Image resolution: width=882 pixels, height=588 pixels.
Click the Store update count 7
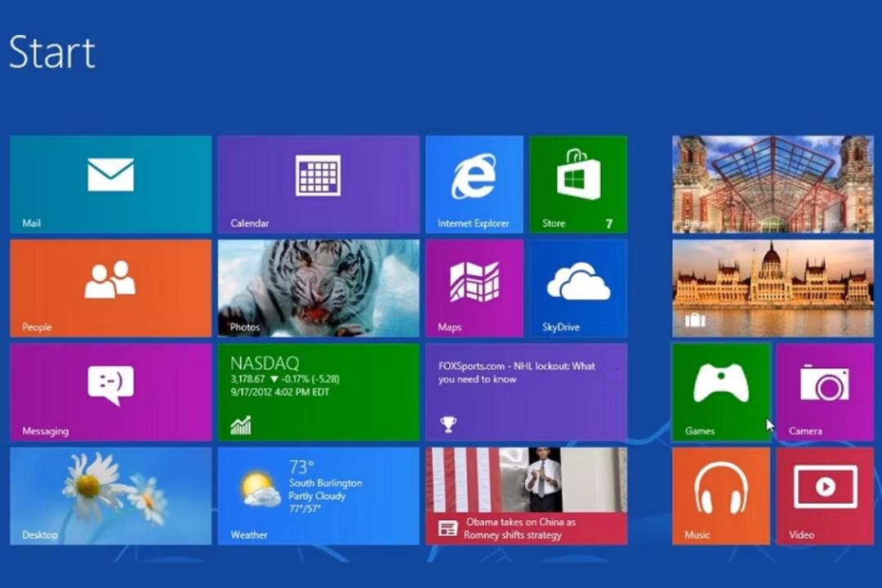click(609, 224)
